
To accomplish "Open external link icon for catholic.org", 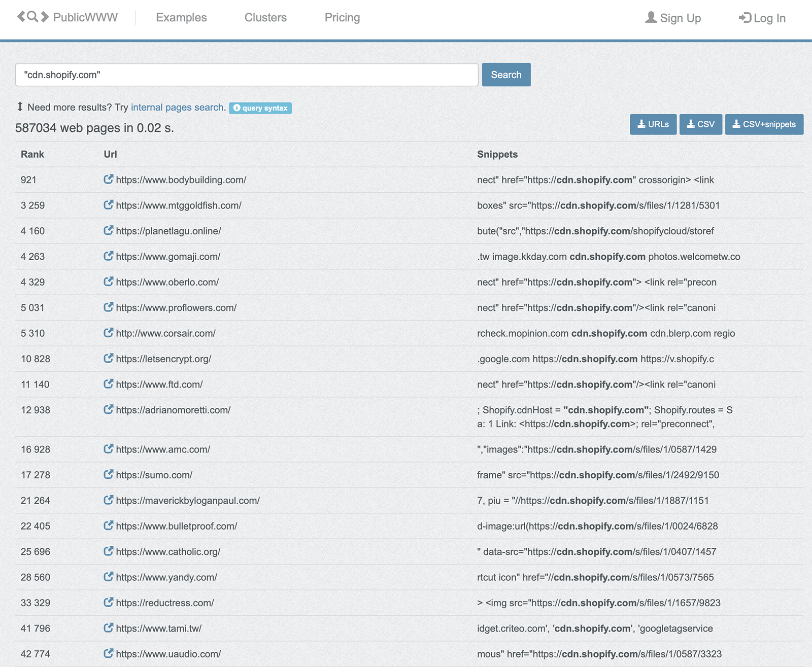I will click(108, 551).
